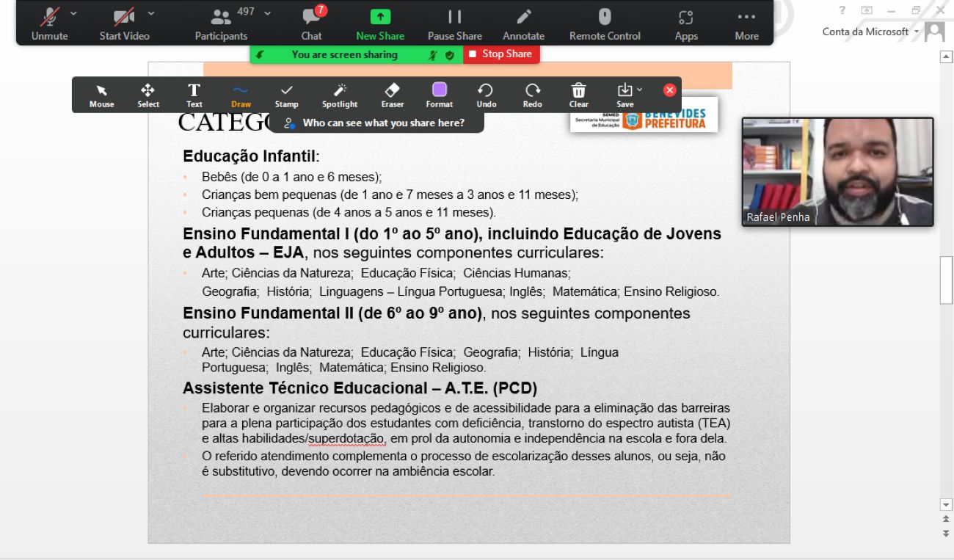The image size is (954, 560).
Task: Open the Apps menu
Action: (685, 23)
